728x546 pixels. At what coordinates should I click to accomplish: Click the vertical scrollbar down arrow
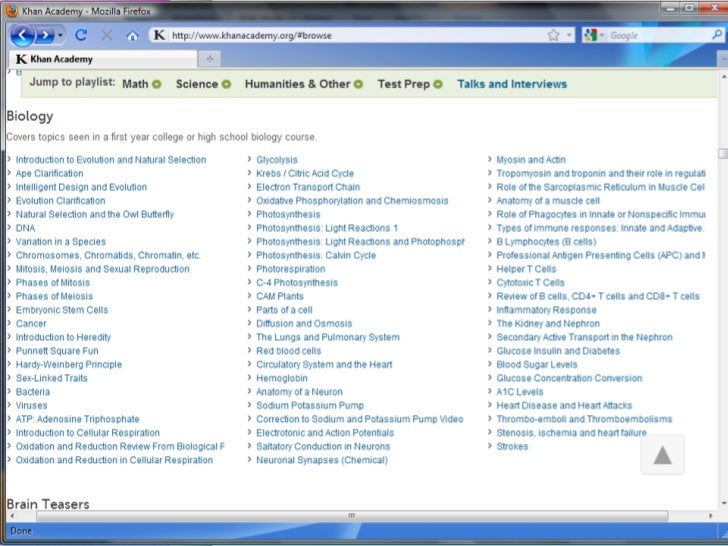723,503
